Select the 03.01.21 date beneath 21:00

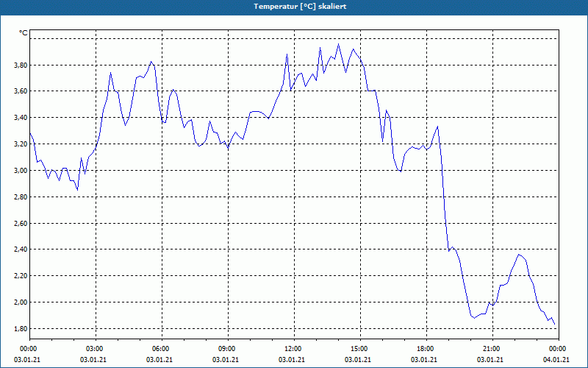pyautogui.click(x=490, y=360)
